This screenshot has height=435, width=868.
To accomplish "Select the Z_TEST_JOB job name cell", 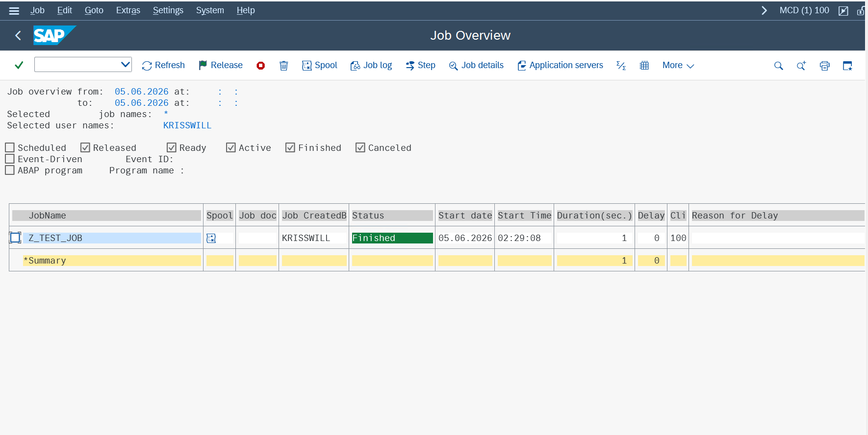I will pos(112,238).
